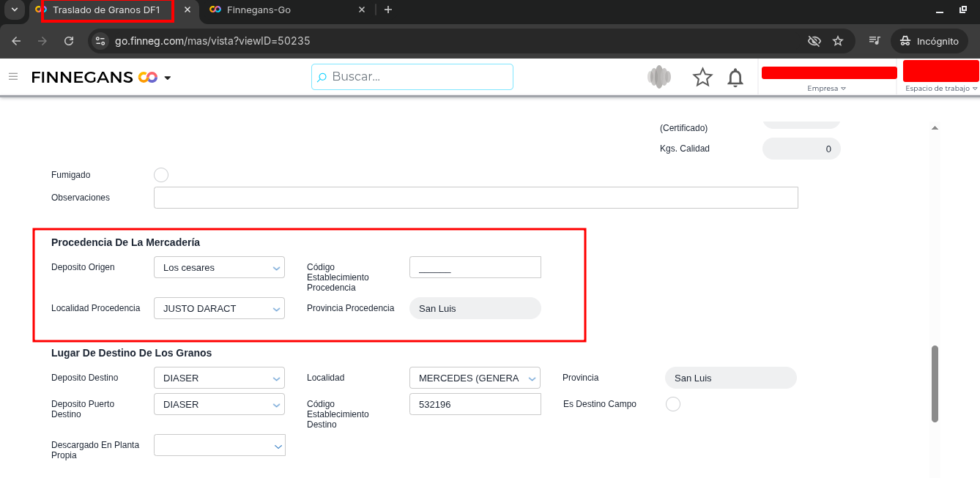This screenshot has width=980, height=478.
Task: Click Lugar De Destino De Los Granos heading
Action: tap(131, 353)
